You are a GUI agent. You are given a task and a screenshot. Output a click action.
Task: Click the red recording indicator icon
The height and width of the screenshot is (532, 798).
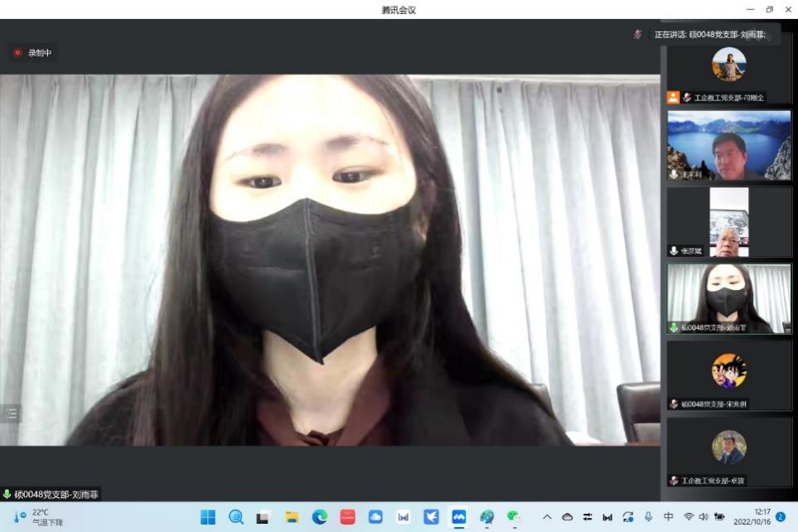coord(17,53)
